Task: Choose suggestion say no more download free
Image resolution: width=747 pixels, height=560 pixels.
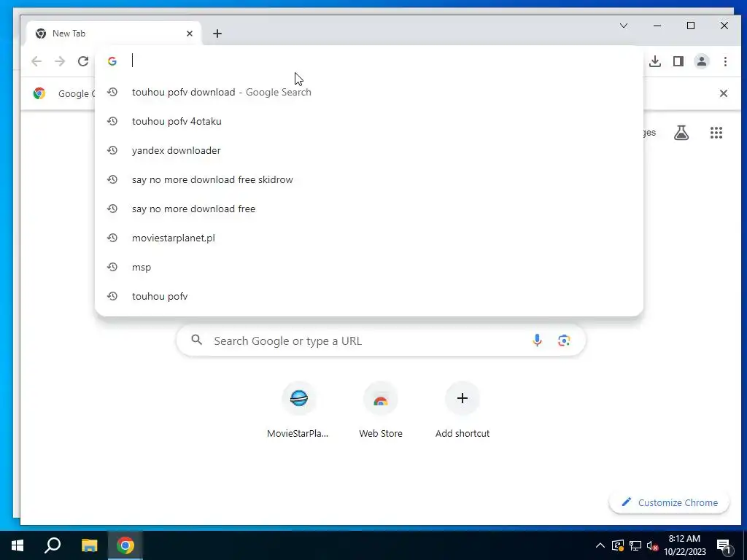Action: [x=369, y=209]
